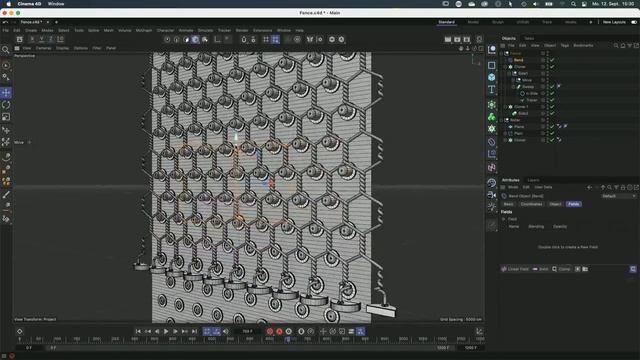Screen dimensions: 640x360
Task: Toggle the Plane enable checkmark
Action: (552, 127)
